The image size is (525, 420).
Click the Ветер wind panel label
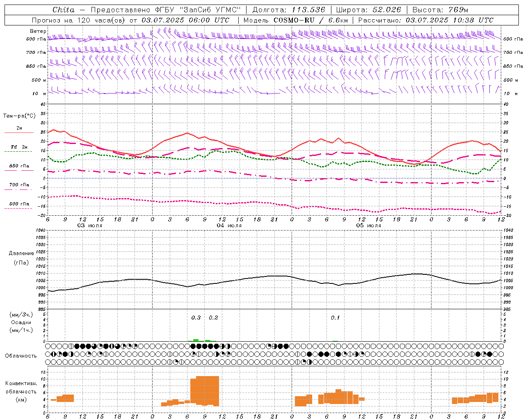38,31
